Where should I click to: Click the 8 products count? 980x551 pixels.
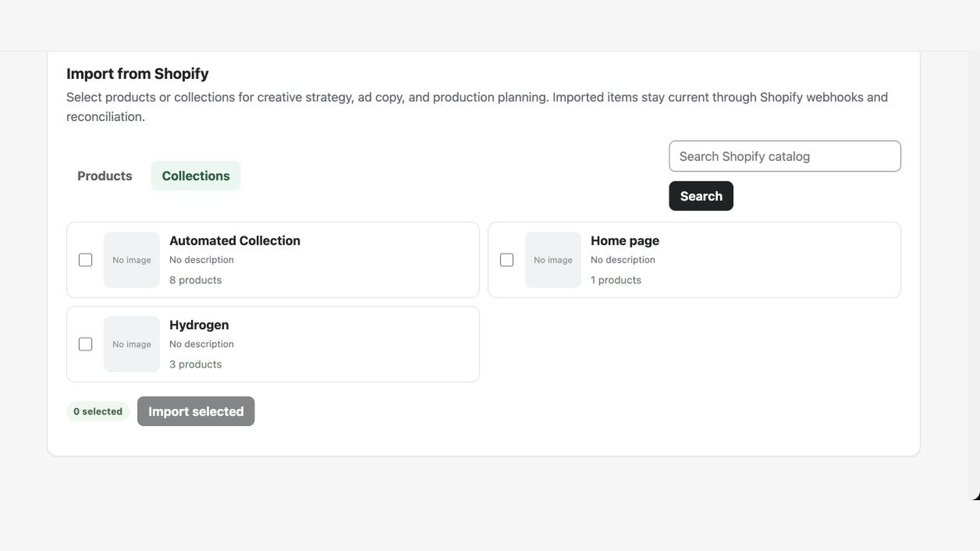[195, 280]
